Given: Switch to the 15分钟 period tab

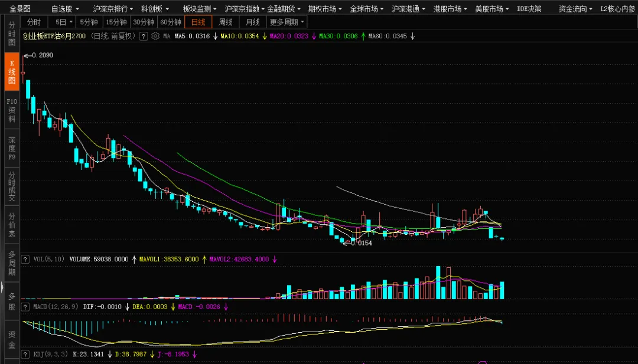Looking at the screenshot, I should (116, 22).
